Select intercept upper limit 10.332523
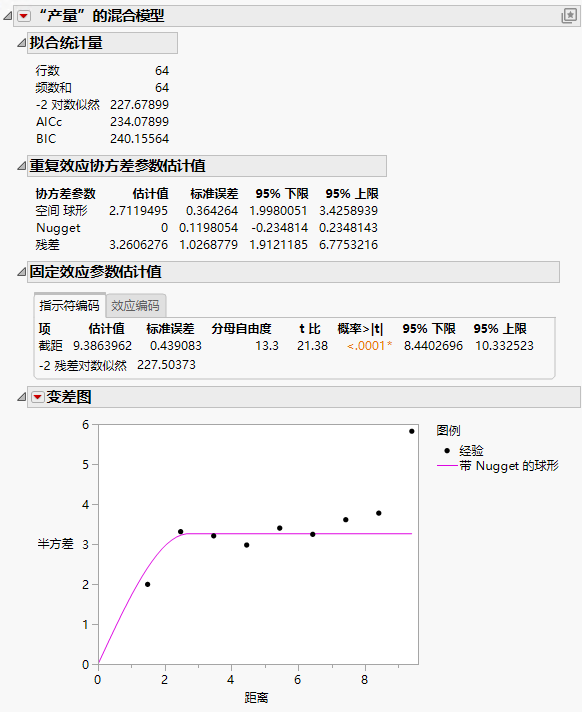Screen dimensions: 582x712 (504, 346)
